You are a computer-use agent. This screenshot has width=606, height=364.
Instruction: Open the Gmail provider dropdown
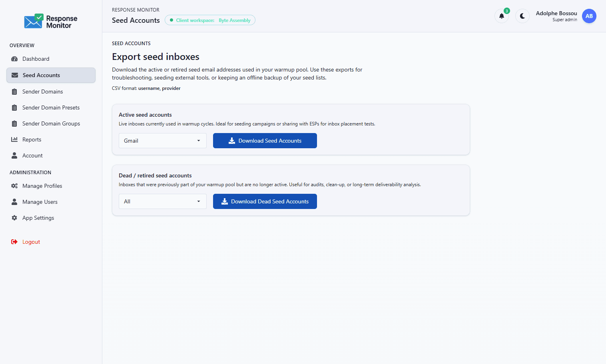click(162, 141)
